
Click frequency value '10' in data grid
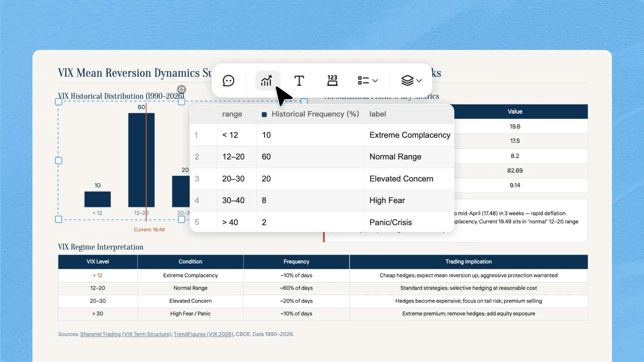310,135
